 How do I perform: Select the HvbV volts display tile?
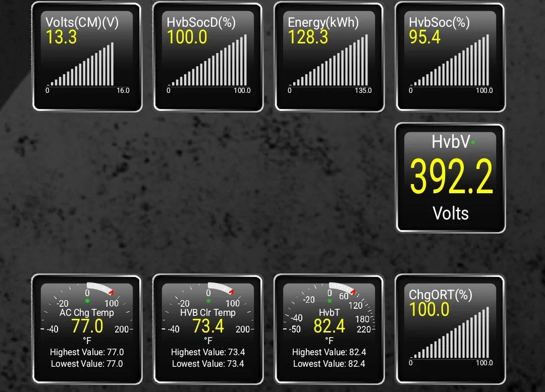pos(451,178)
